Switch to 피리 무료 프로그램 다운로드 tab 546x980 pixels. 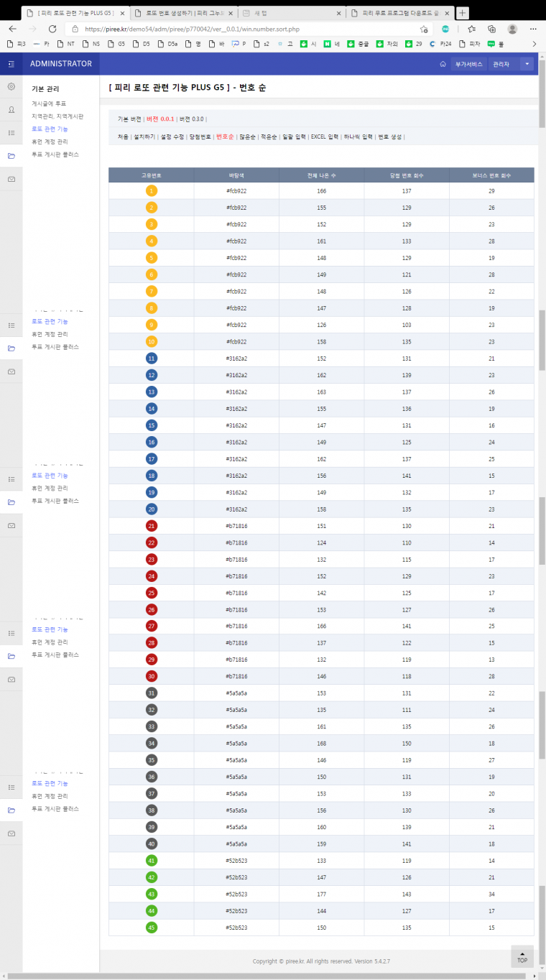point(400,13)
